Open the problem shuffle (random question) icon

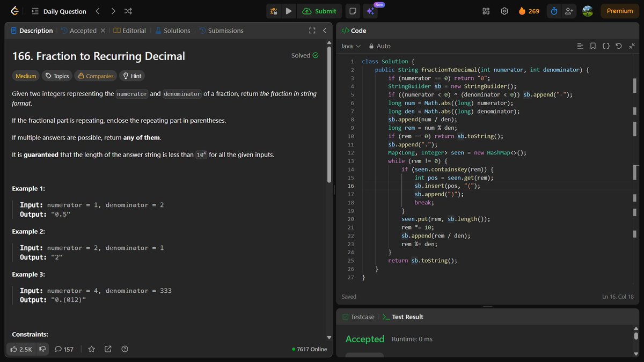click(129, 11)
